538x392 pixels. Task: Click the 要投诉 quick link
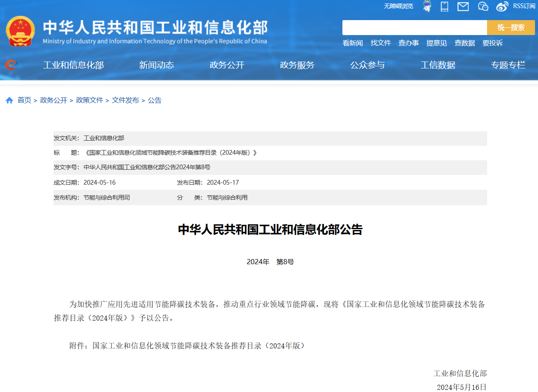(x=493, y=43)
